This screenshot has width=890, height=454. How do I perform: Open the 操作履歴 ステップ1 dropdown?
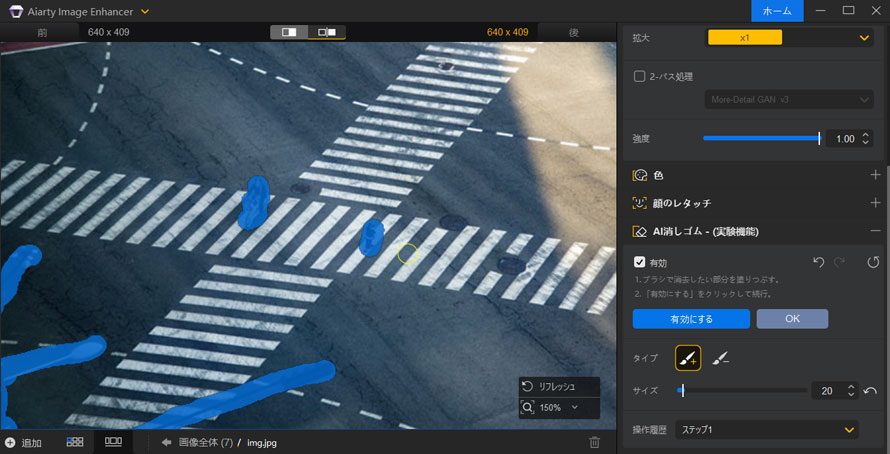pyautogui.click(x=767, y=430)
